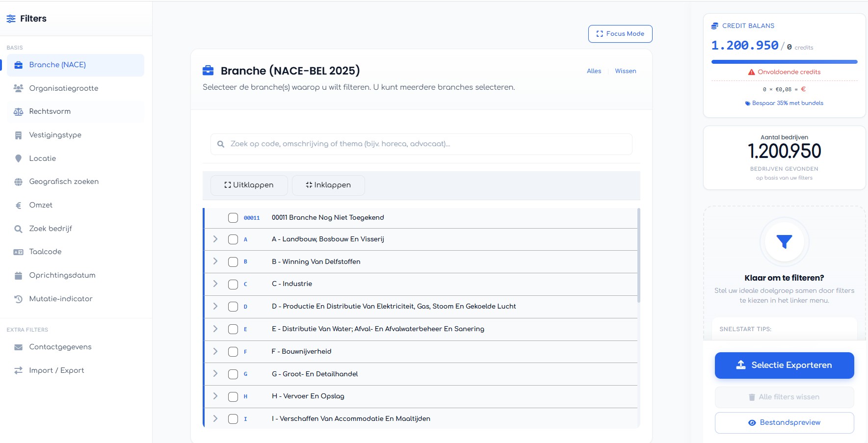Click the calendar icon beside Oprichtingsdatum
The width and height of the screenshot is (868, 443).
coord(18,276)
